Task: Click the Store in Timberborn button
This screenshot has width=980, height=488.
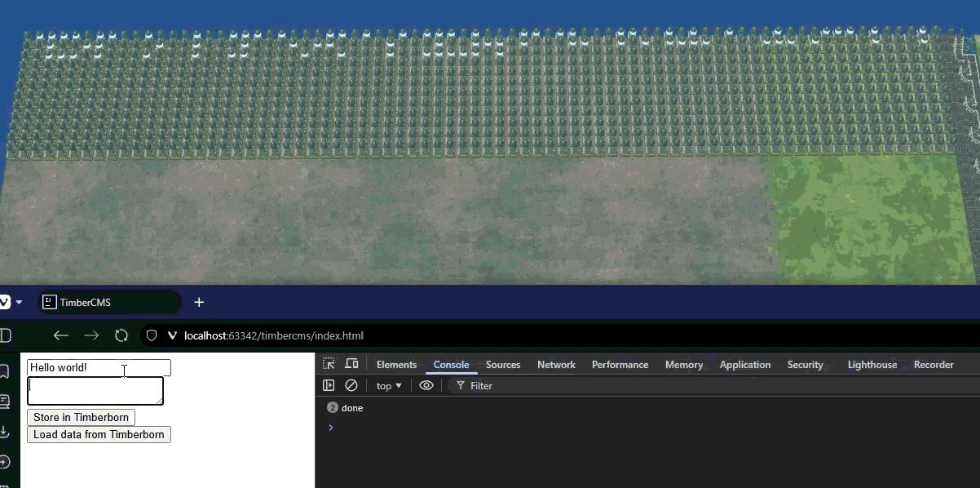Action: pyautogui.click(x=81, y=417)
